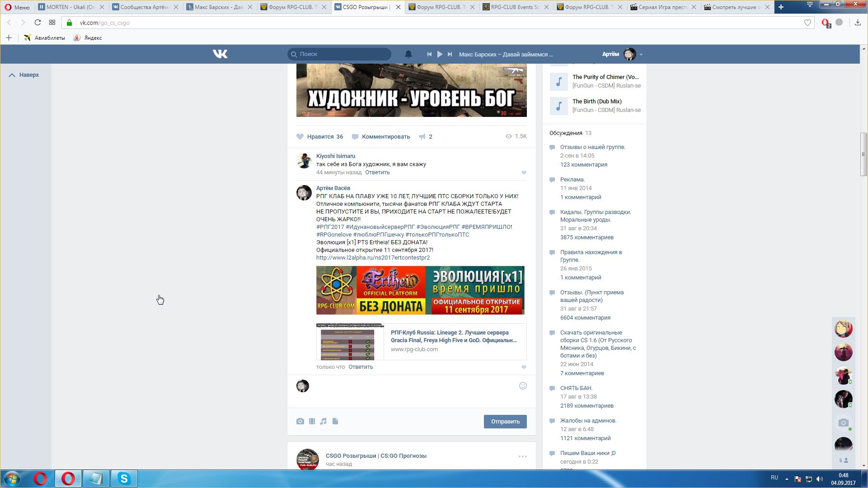Open discussion Реклама

572,180
